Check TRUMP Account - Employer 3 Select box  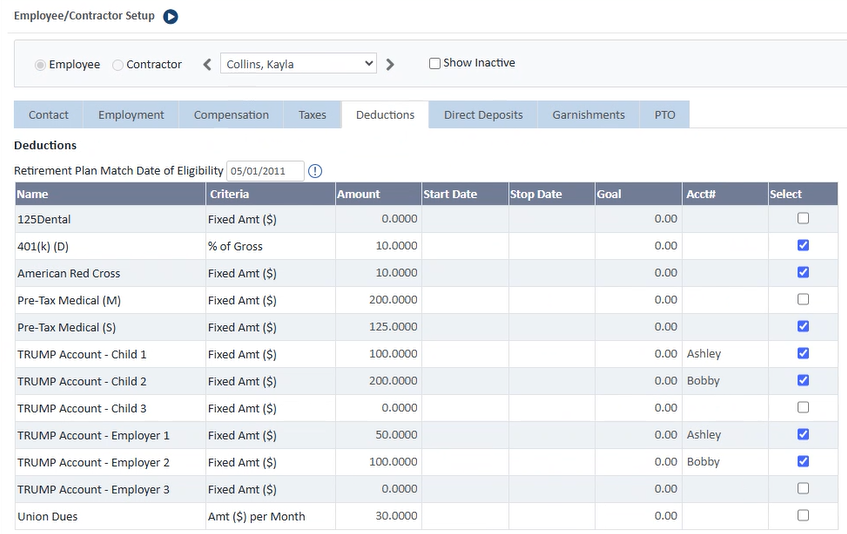803,488
